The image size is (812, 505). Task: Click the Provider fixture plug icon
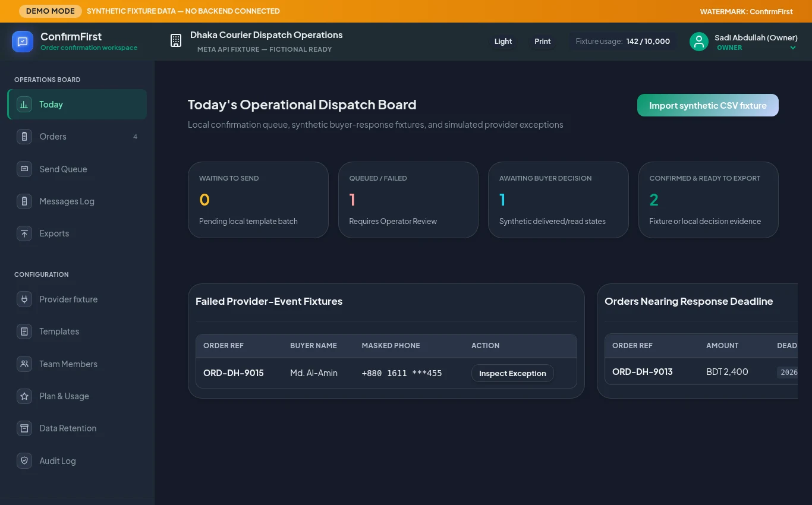[24, 299]
